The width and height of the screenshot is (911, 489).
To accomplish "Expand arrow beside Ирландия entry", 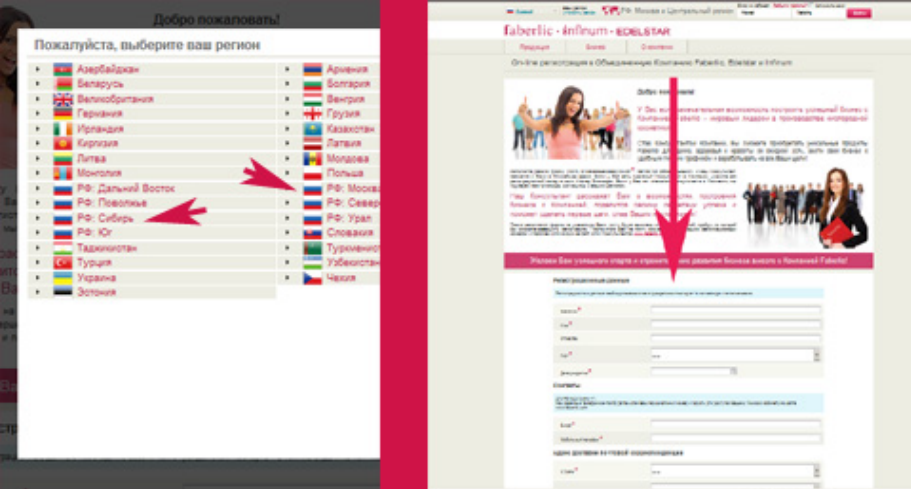I will (x=37, y=129).
